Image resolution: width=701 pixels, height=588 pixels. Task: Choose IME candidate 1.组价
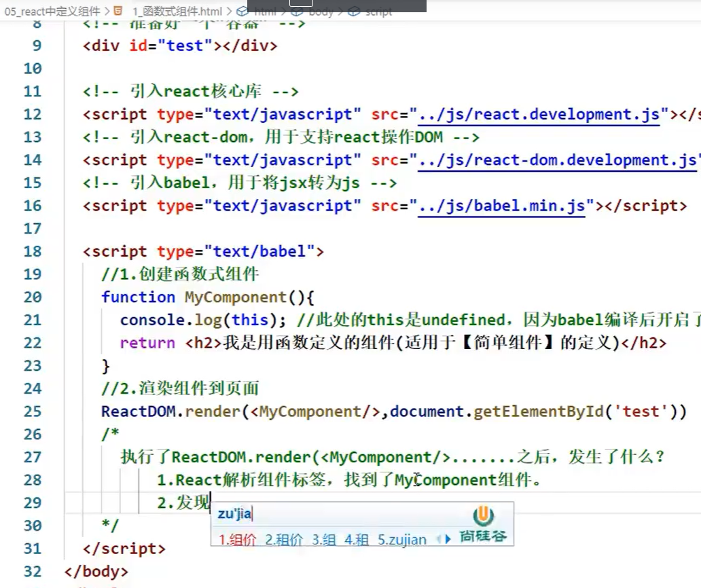pos(237,540)
